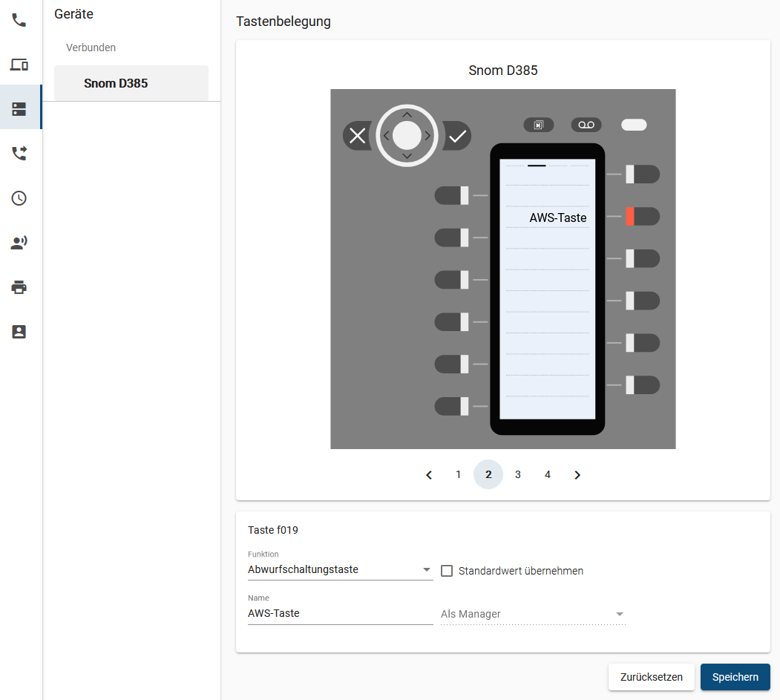
Task: Select the second left-side function key
Action: pos(452,238)
